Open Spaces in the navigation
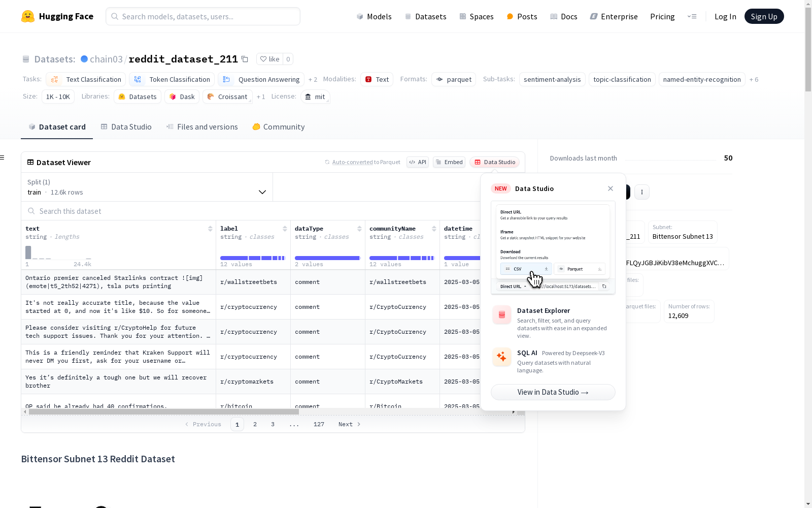Image resolution: width=812 pixels, height=508 pixels. tap(477, 16)
